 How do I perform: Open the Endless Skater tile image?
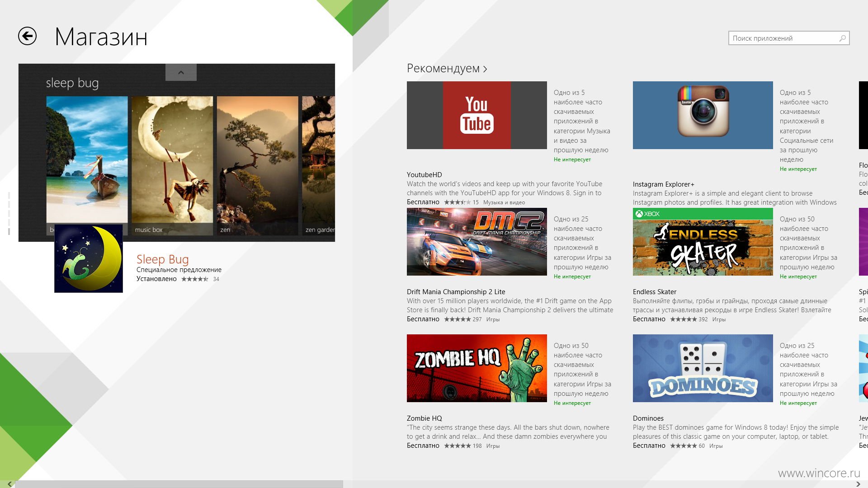point(703,242)
